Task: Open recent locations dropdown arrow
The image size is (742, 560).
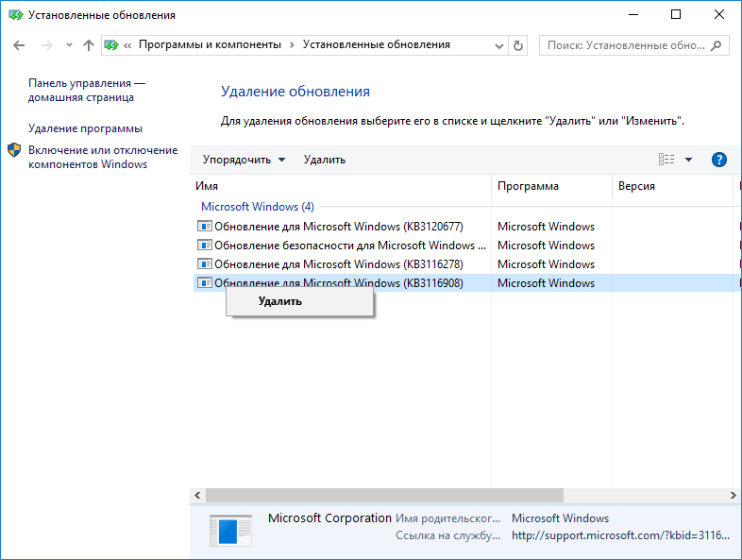Action: point(69,45)
